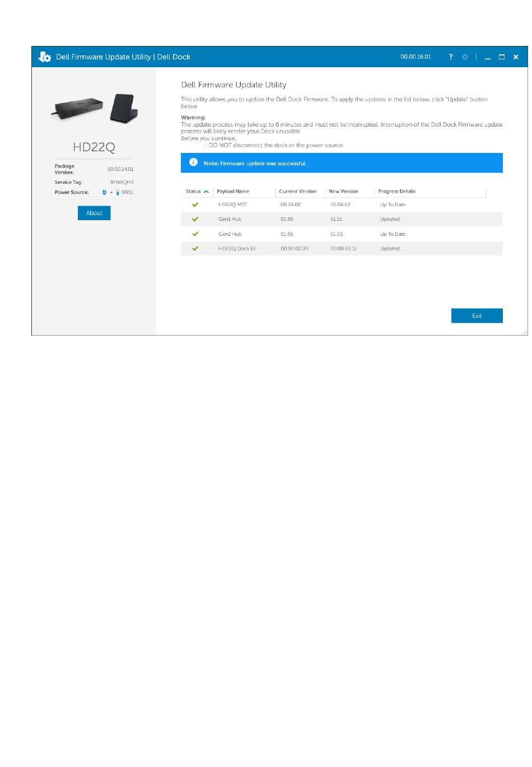Open help with the question mark icon
Viewport: 532px width, 767px height.
[x=451, y=57]
